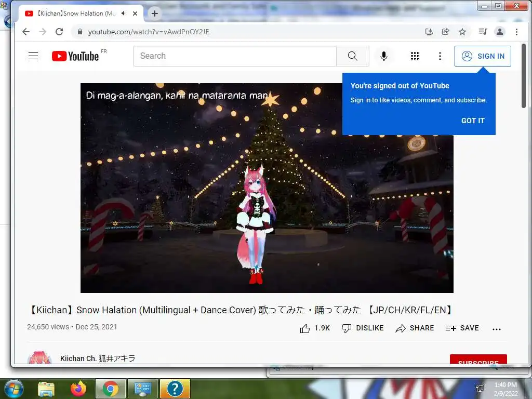Mute the tab using speaker icon
The image size is (532, 399).
(x=124, y=14)
